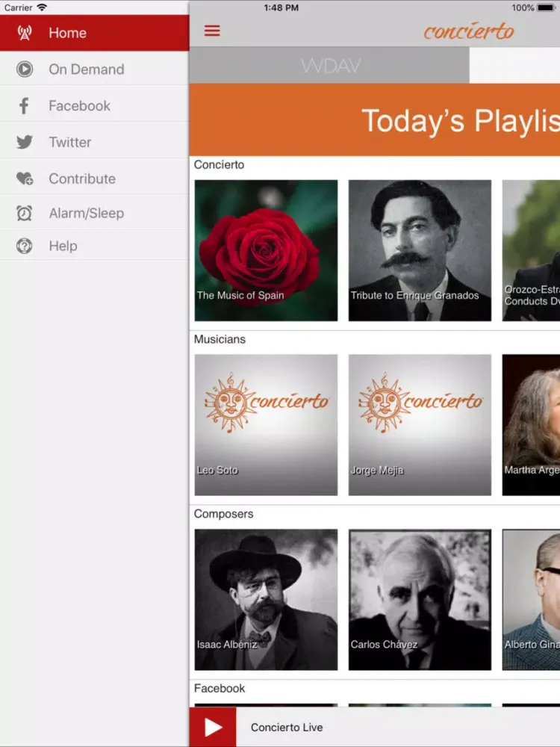560x747 pixels.
Task: Select the WDAV tab
Action: pyautogui.click(x=329, y=65)
